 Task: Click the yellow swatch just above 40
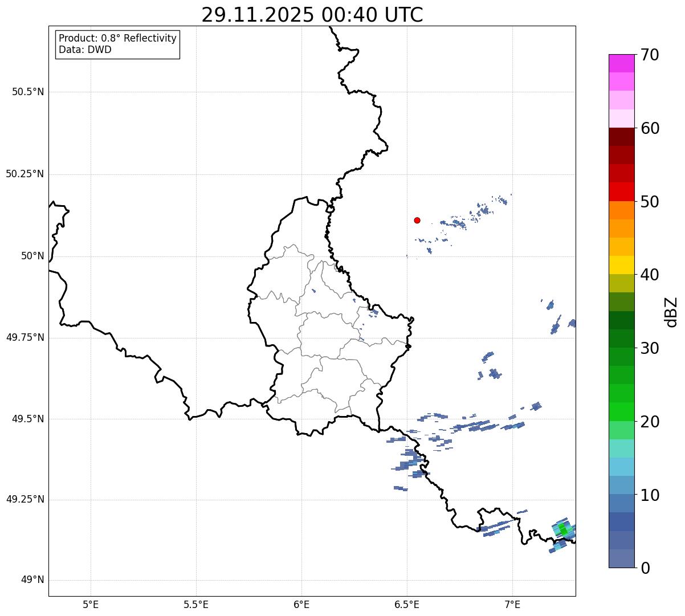tap(622, 265)
